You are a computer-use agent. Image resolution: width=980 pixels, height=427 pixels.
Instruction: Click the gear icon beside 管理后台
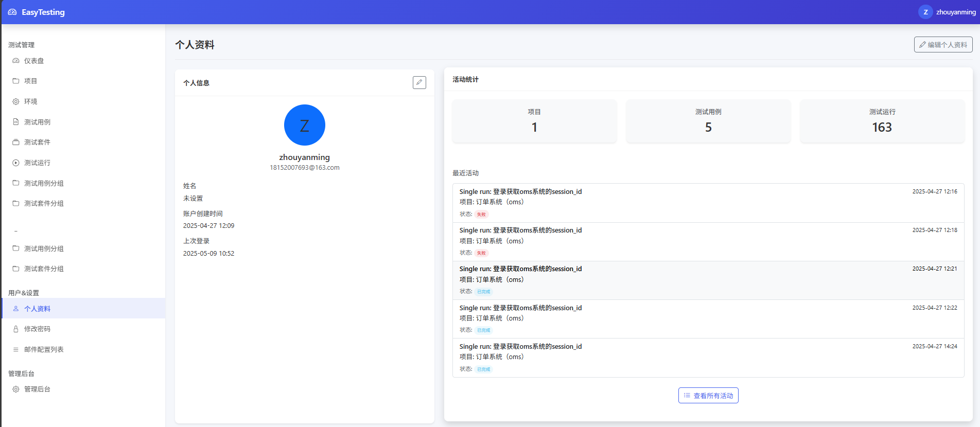16,389
